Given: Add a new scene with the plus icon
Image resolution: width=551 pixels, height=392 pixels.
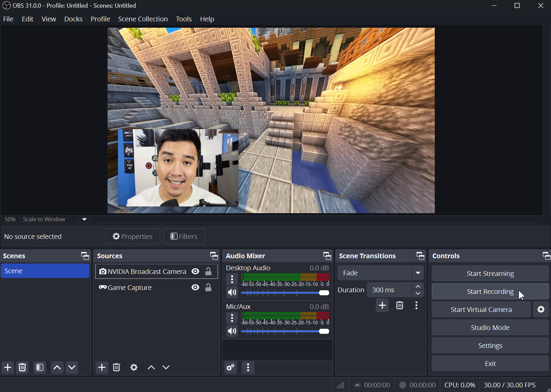Looking at the screenshot, I should click(7, 367).
